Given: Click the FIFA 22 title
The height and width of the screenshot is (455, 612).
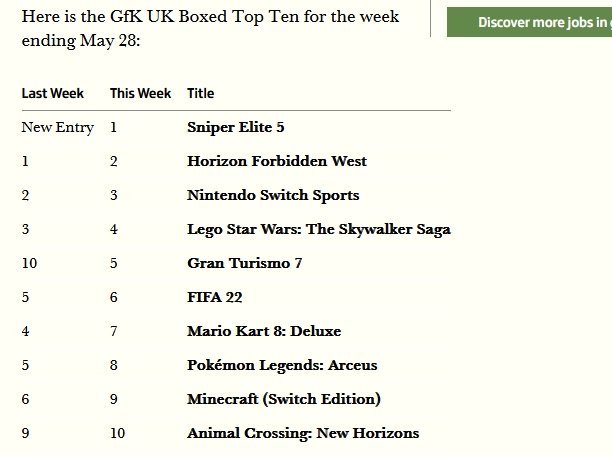Looking at the screenshot, I should click(215, 297).
